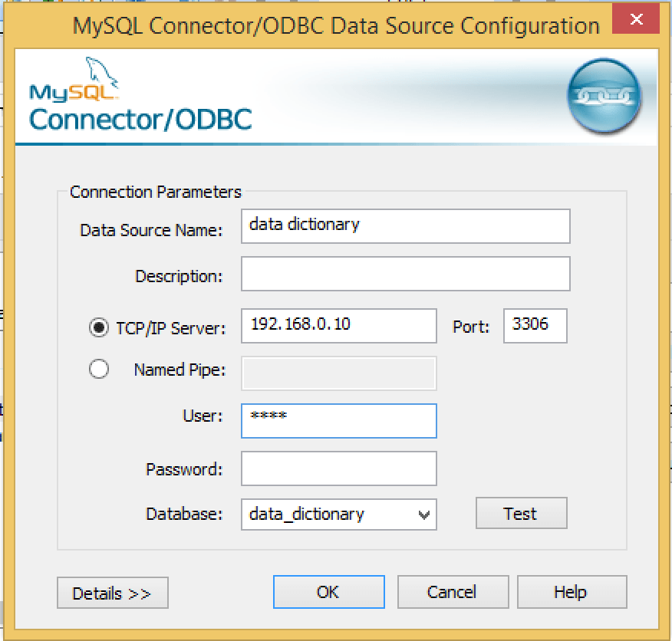Click the Port field showing 3306
This screenshot has width=672, height=641.
(x=535, y=325)
